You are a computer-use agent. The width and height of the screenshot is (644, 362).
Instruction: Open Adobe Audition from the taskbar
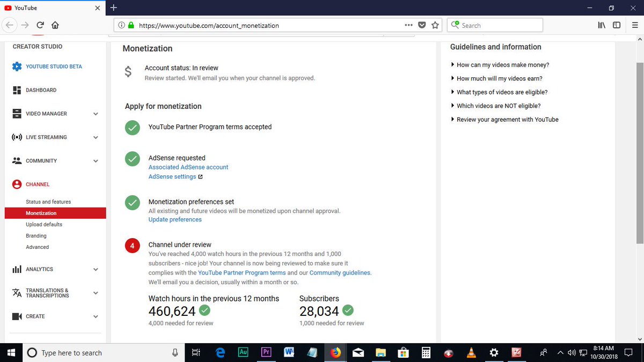(243, 352)
